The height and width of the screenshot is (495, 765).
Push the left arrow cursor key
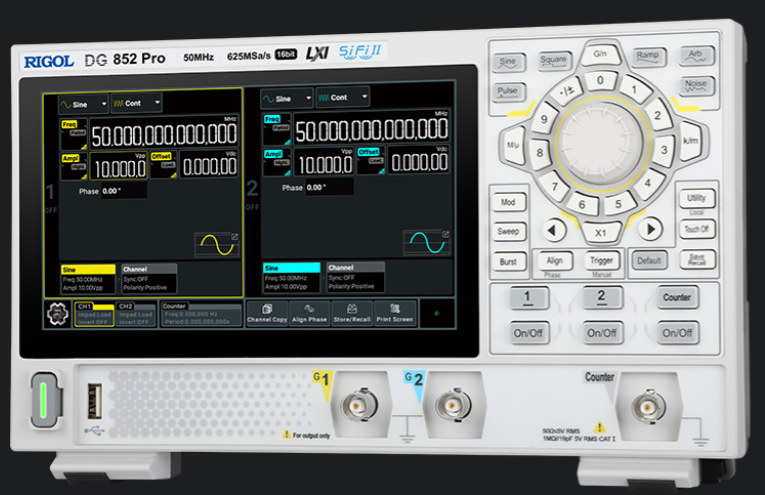(x=553, y=230)
